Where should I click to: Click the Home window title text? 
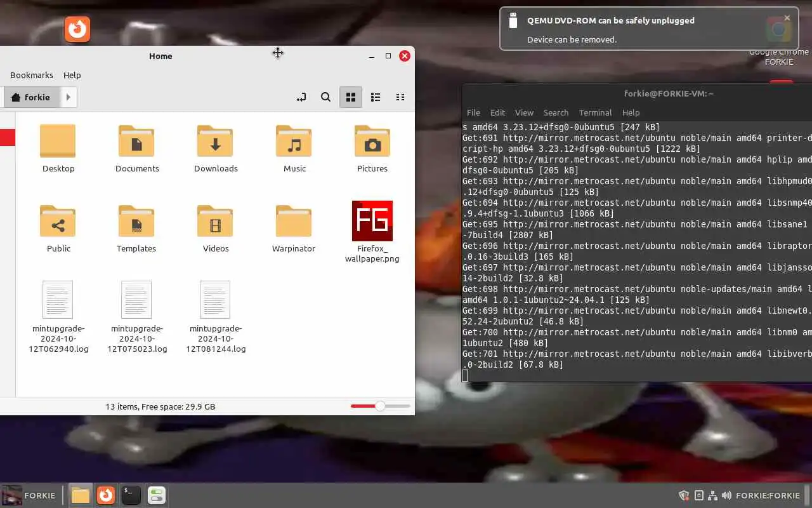[x=160, y=56]
